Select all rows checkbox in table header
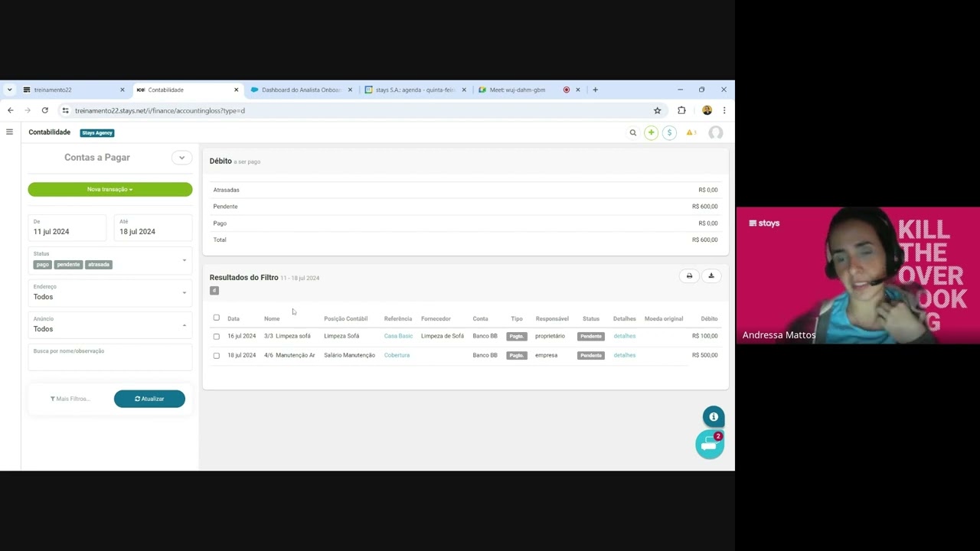This screenshot has height=551, width=980. tap(217, 318)
